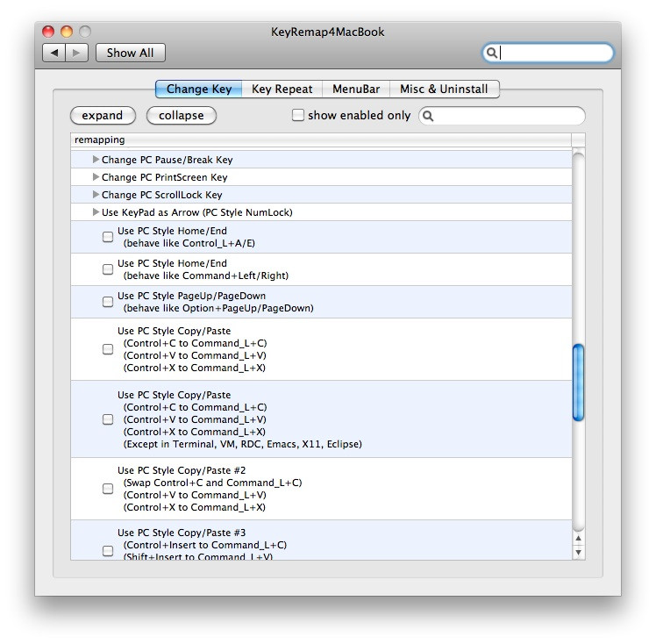Expand Use KeyPad as Arrow group
This screenshot has height=644, width=656.
96,212
